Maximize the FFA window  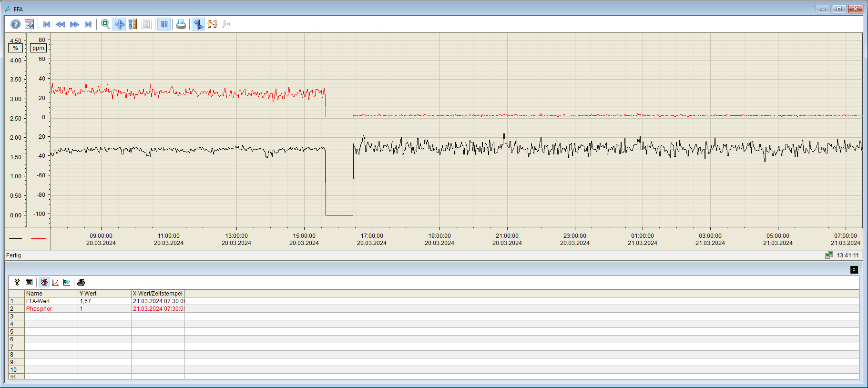[839, 9]
